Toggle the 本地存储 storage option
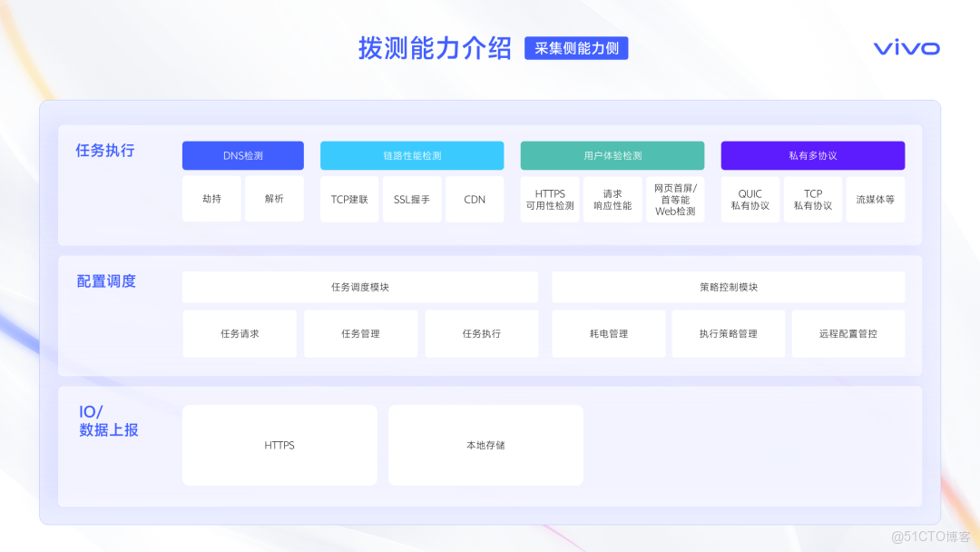 485,445
